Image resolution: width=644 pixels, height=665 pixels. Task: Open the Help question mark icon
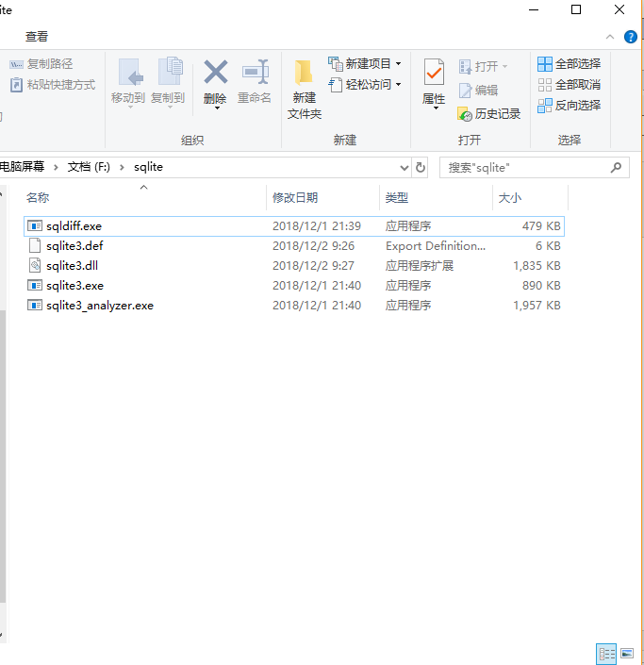[x=631, y=37]
